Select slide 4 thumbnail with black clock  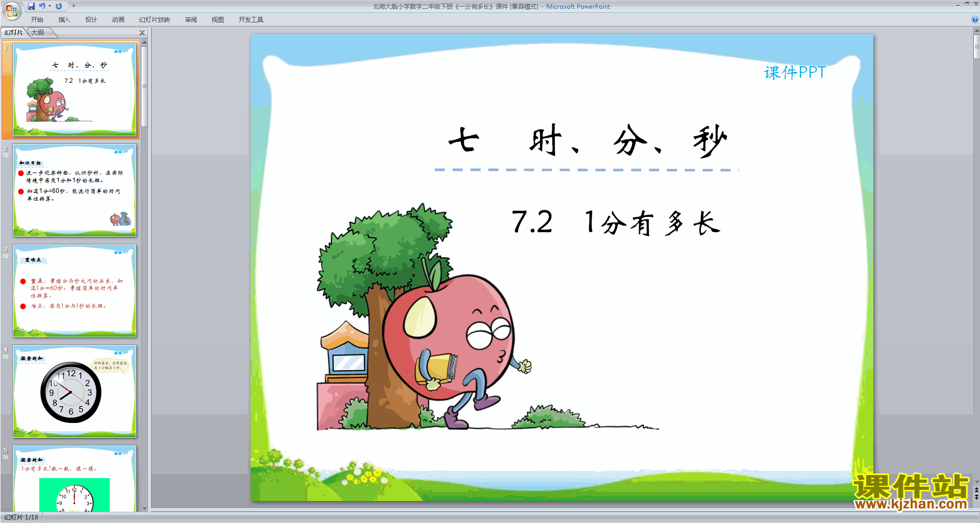coord(75,391)
